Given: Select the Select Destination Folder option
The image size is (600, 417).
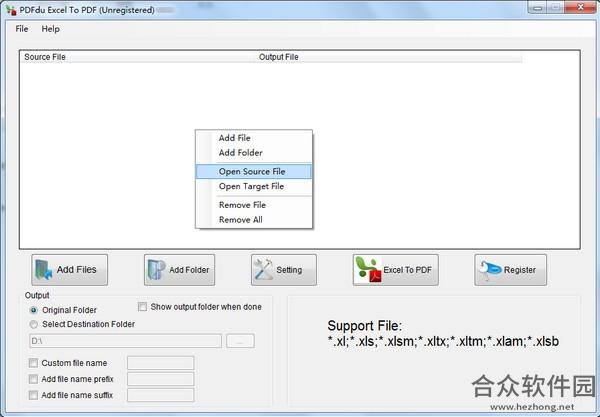Looking at the screenshot, I should [x=34, y=324].
